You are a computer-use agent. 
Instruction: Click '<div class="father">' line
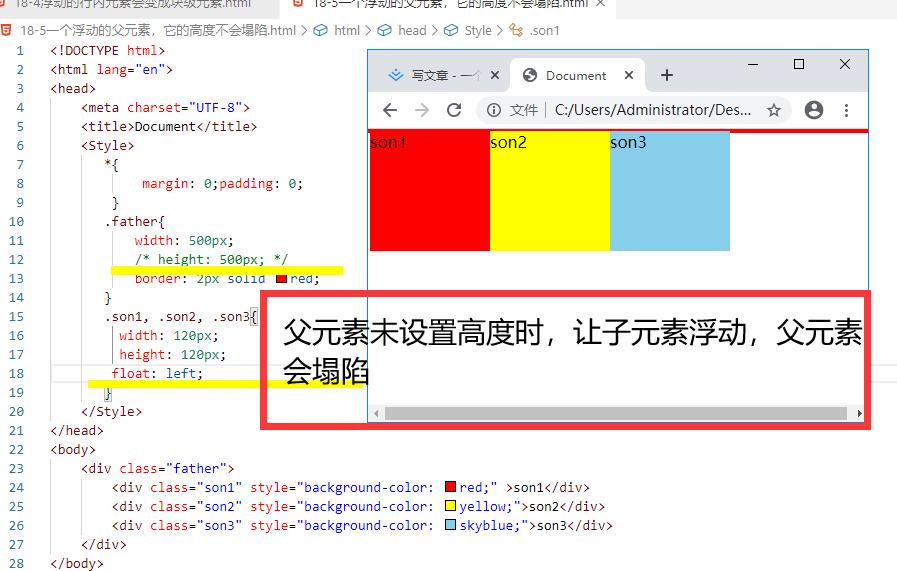(158, 469)
